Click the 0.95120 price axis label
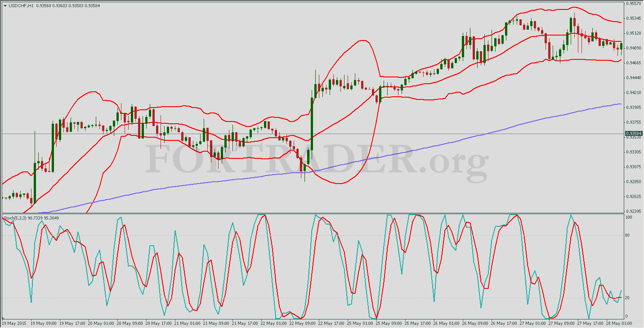644x328 pixels. point(634,33)
